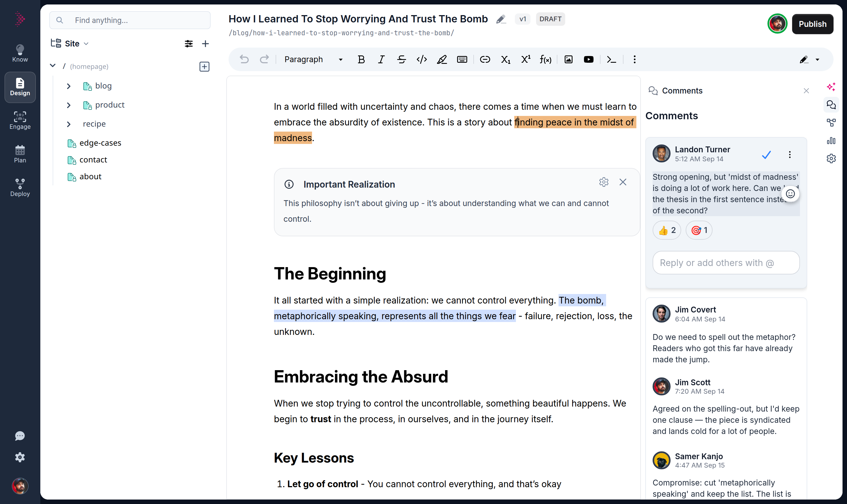This screenshot has height=504, width=847.
Task: Focus the Find anything search field
Action: click(130, 20)
